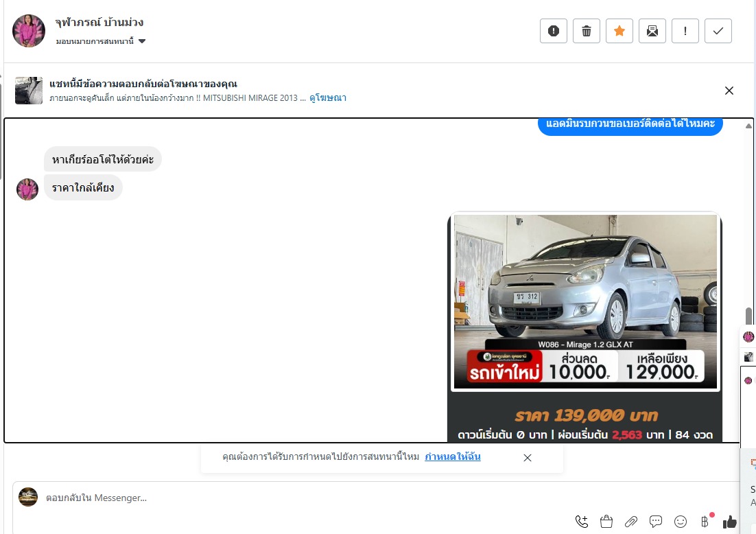Viewport: 756px width, 534px height.
Task: Mark conversation done with checkmark button
Action: (718, 31)
